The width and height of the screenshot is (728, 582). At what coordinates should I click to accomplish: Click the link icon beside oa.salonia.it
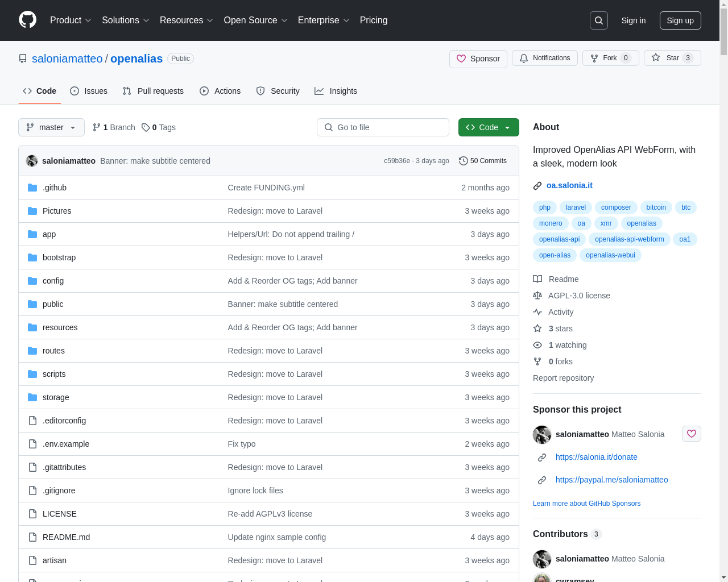pyautogui.click(x=537, y=186)
